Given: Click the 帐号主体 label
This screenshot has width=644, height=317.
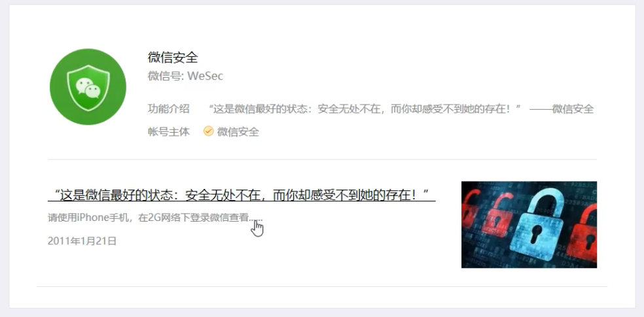Looking at the screenshot, I should click(168, 131).
